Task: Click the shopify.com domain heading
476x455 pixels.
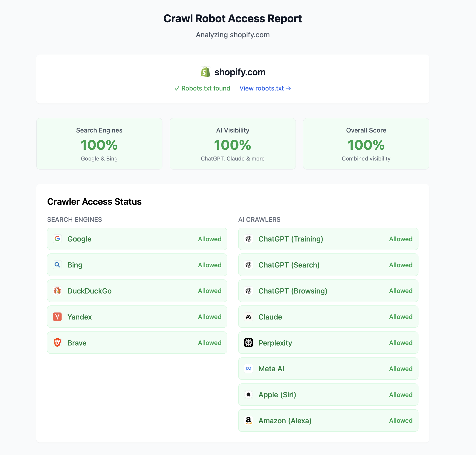Action: click(240, 72)
